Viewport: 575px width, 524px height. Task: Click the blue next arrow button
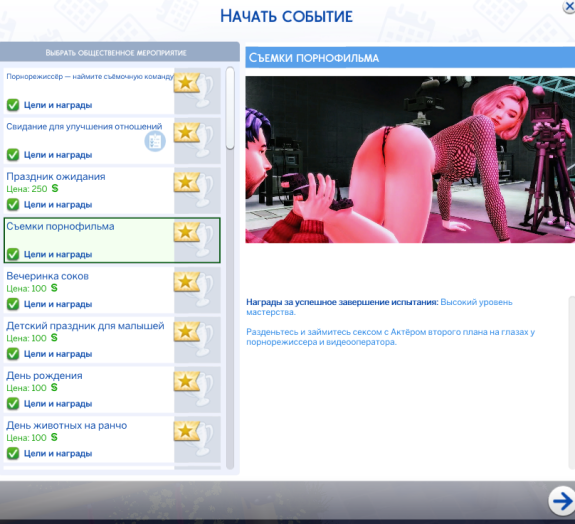click(562, 501)
